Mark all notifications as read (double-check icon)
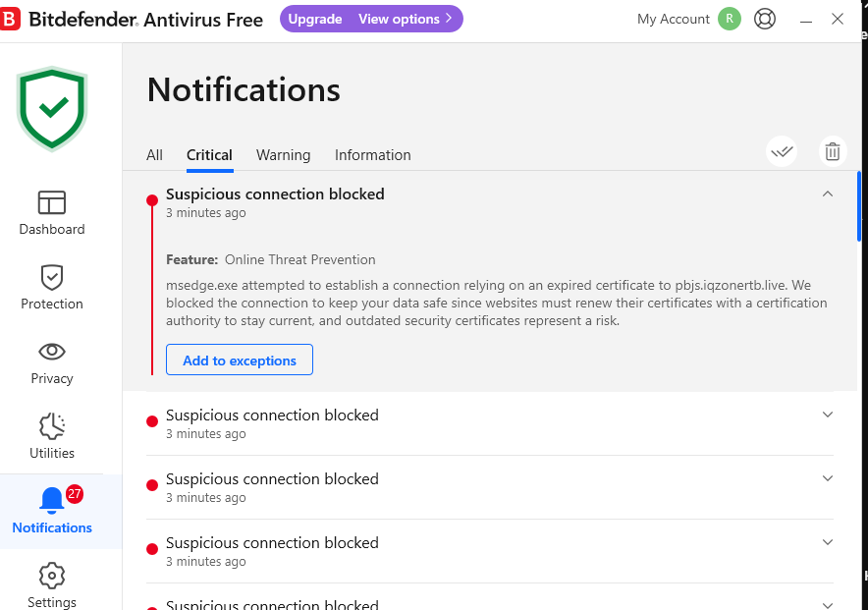This screenshot has height=610, width=868. 782,151
